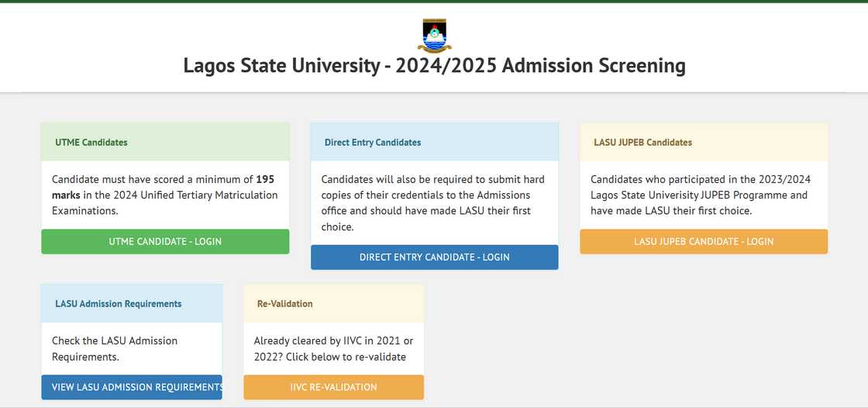Click the UTME minimum score description paragraph
868x408 pixels.
click(x=164, y=195)
